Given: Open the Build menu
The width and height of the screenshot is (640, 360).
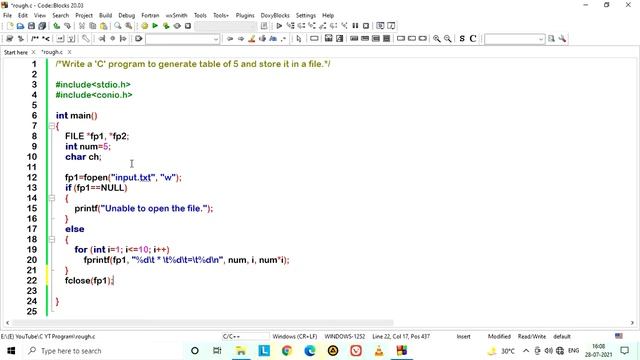Looking at the screenshot, I should pyautogui.click(x=105, y=15).
